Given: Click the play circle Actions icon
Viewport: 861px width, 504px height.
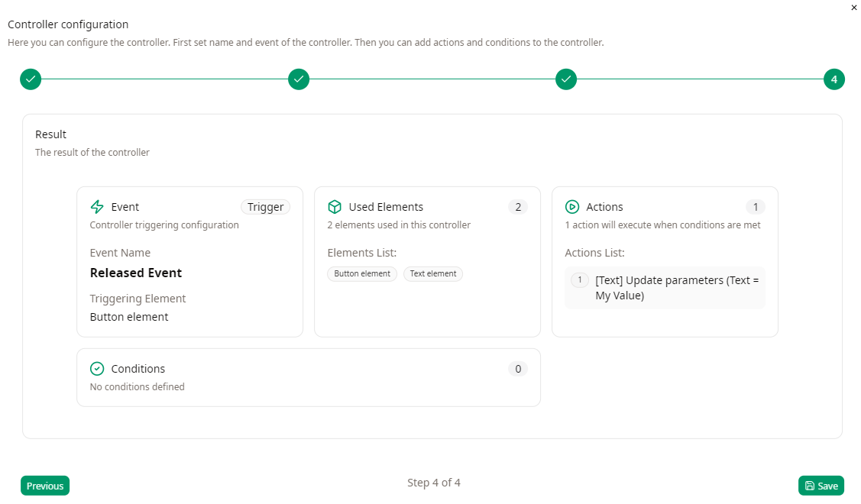Looking at the screenshot, I should (572, 207).
